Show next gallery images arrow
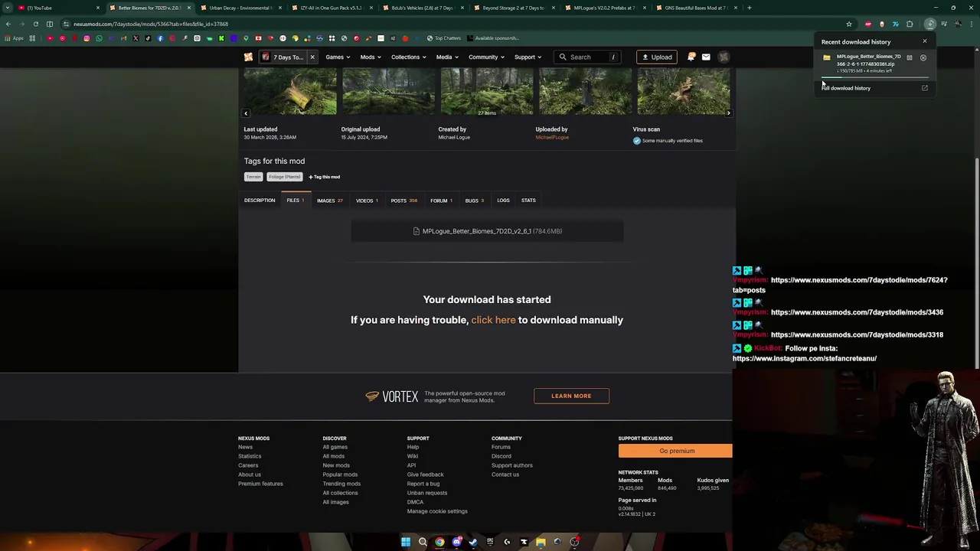The image size is (980, 551). point(728,113)
